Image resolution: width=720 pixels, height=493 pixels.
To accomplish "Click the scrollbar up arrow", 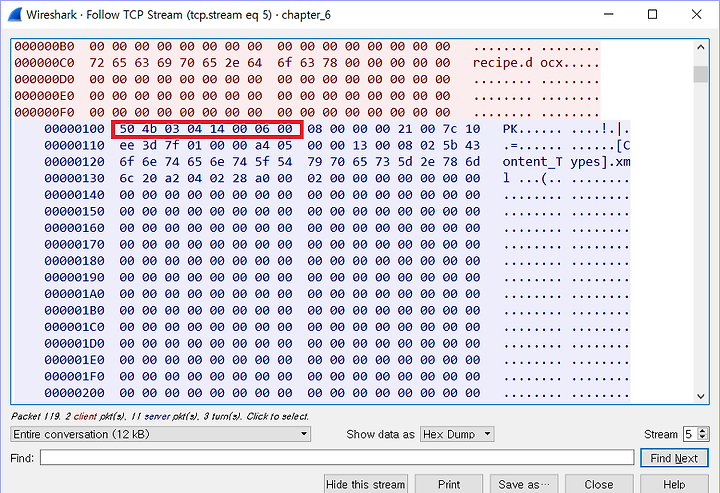I will pyautogui.click(x=701, y=47).
